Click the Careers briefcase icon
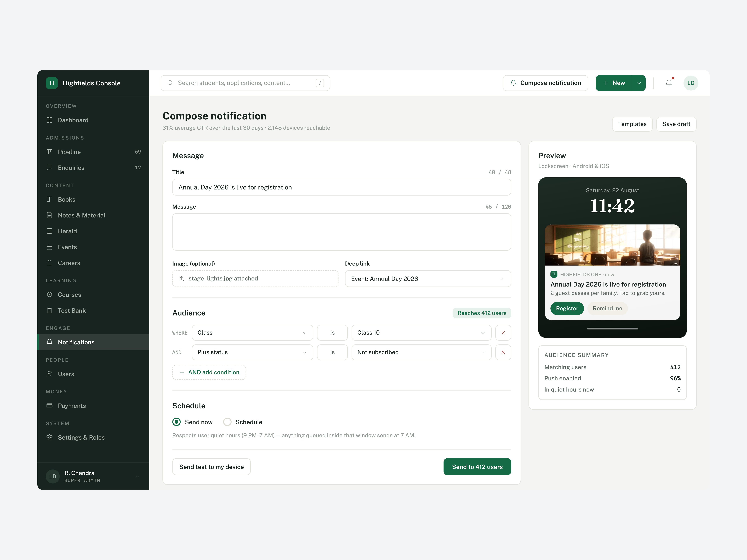Viewport: 747px width, 560px height. tap(50, 263)
